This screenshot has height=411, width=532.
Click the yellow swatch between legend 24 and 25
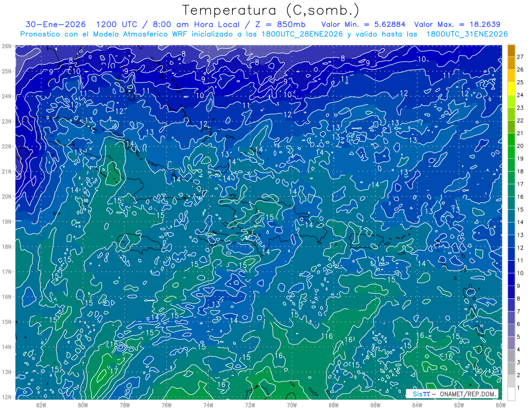pos(511,89)
